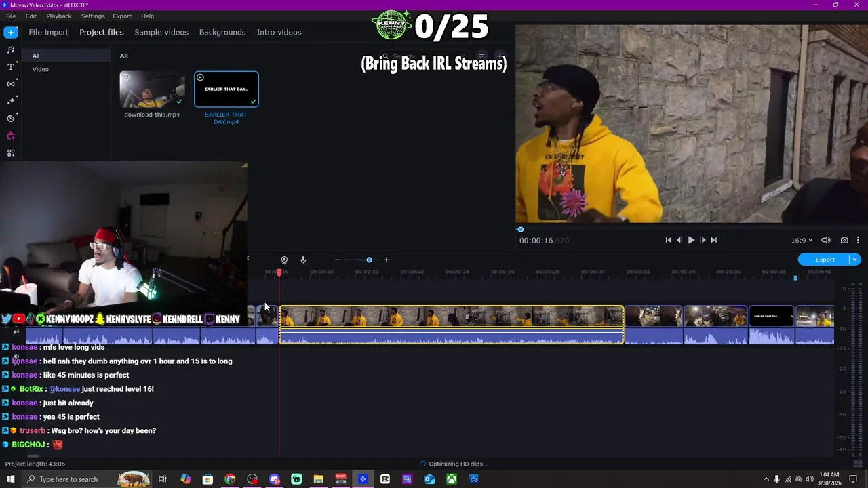868x488 pixels.
Task: Switch to the Backgrounds tab
Action: click(222, 32)
